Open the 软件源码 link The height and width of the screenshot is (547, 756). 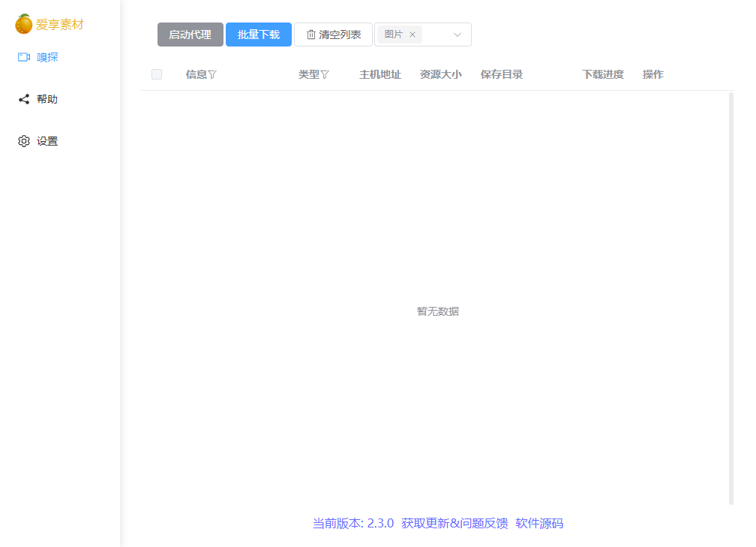539,523
